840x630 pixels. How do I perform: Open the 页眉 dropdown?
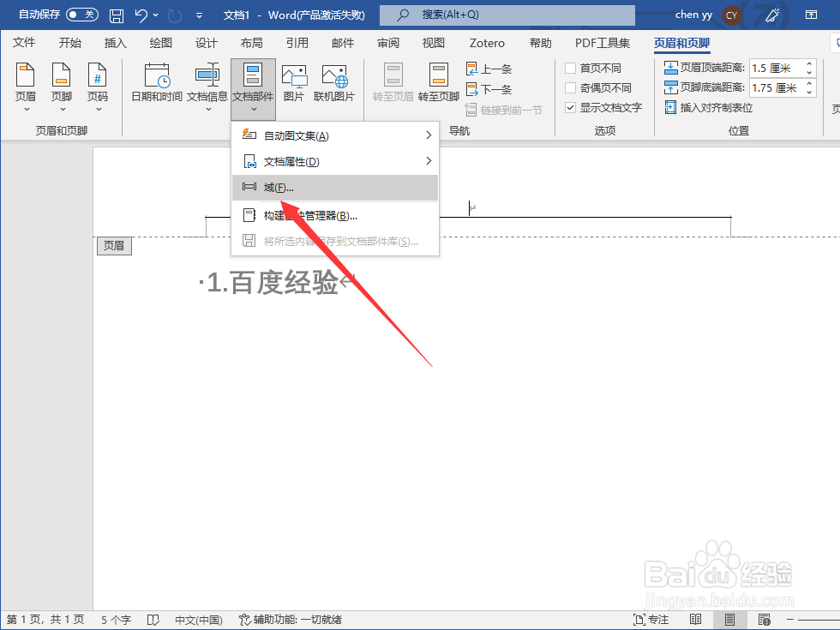26,87
